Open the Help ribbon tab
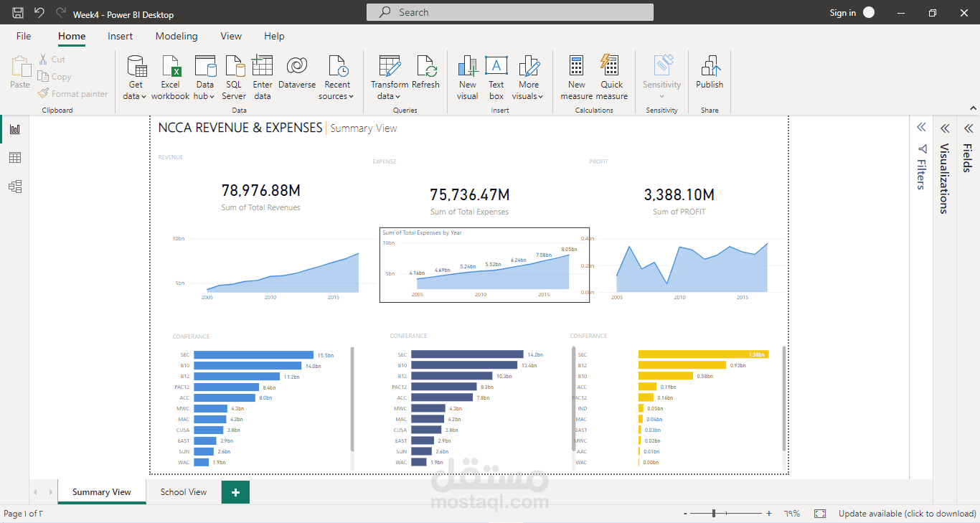Screen dimensions: 980x523 point(274,36)
